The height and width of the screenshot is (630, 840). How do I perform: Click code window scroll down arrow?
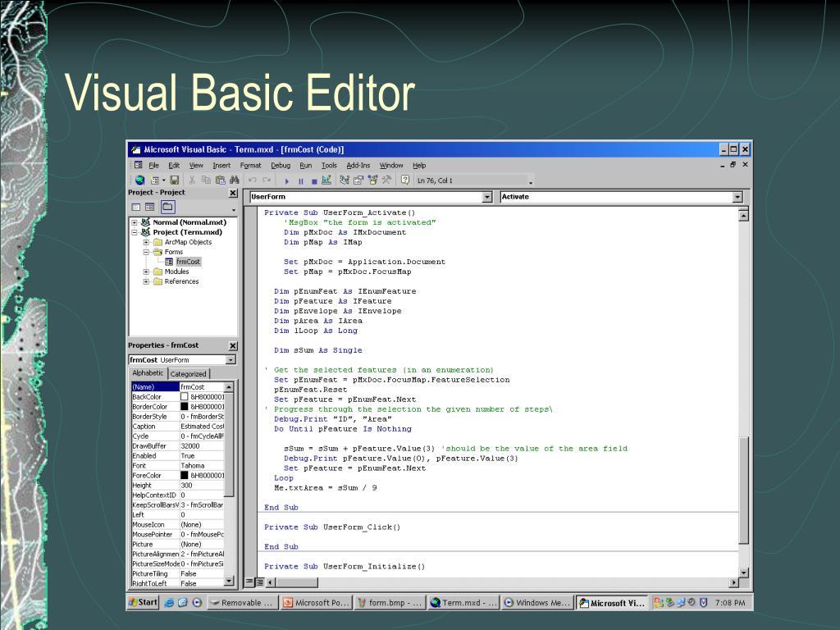743,573
